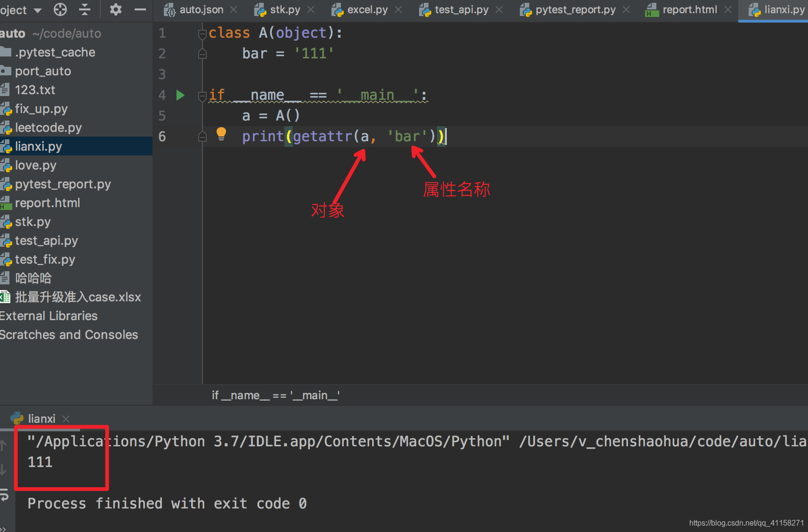The width and height of the screenshot is (808, 532).
Task: Toggle soft-wrap icon in run console
Action: (x=4, y=495)
